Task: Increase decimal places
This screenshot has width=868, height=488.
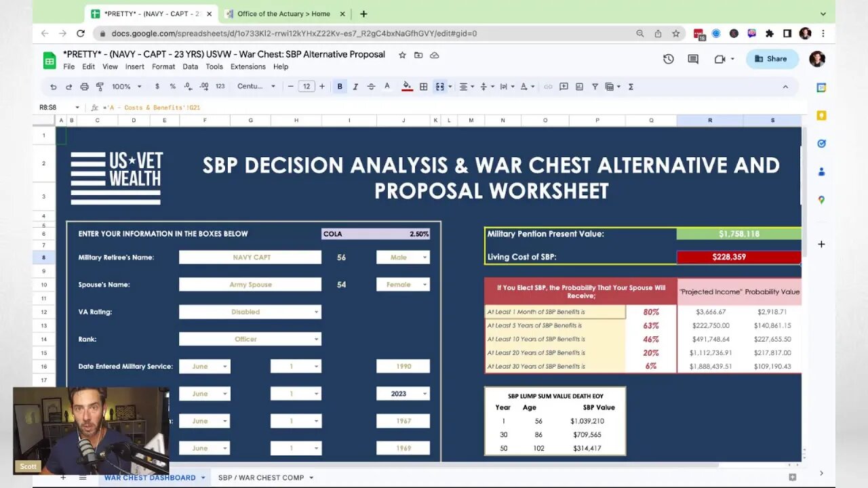Action: [203, 87]
